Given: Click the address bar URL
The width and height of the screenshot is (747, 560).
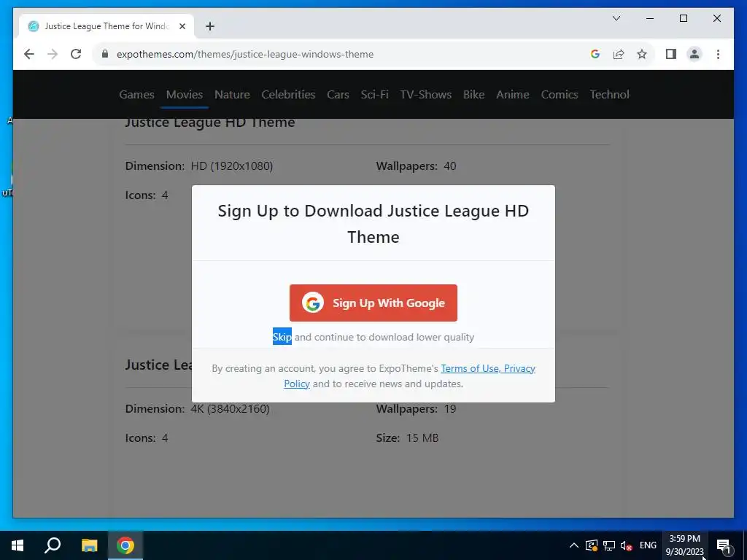Looking at the screenshot, I should pos(245,54).
